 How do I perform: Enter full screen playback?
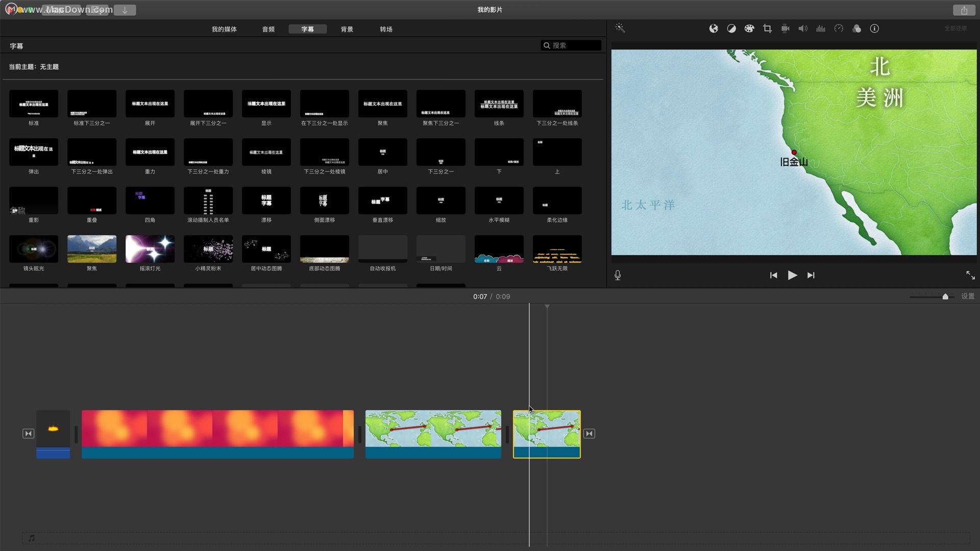coord(970,275)
